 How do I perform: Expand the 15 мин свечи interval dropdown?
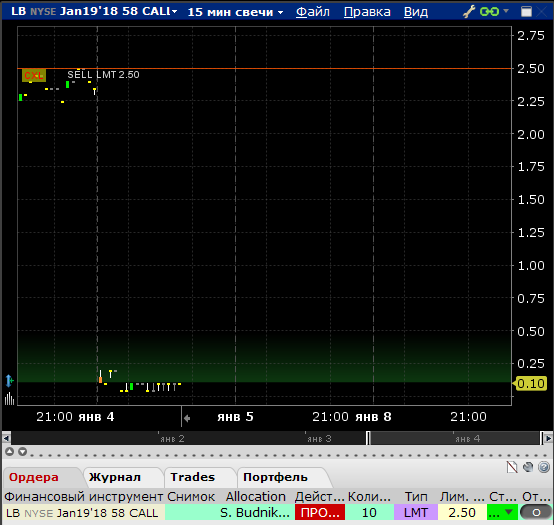coord(281,12)
